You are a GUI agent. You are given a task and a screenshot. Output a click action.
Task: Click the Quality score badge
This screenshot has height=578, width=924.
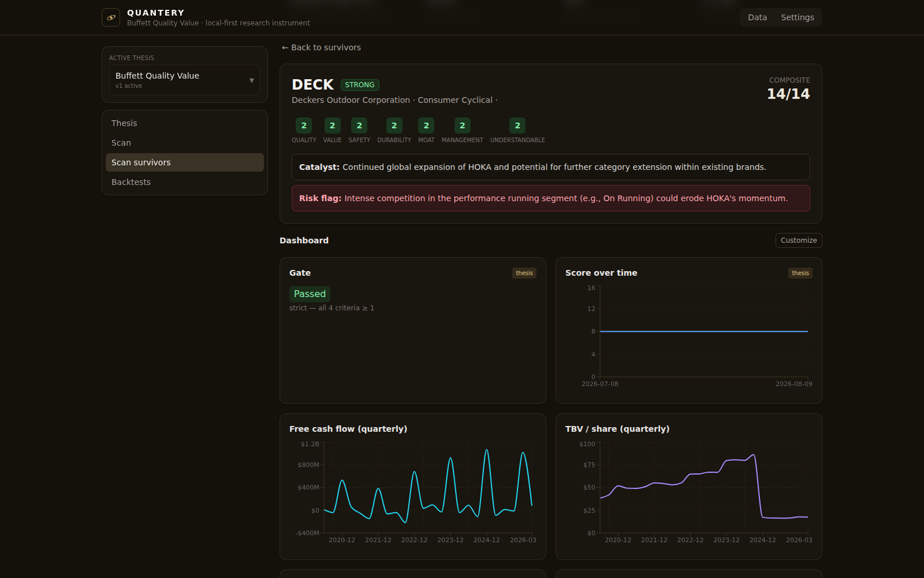click(x=304, y=125)
